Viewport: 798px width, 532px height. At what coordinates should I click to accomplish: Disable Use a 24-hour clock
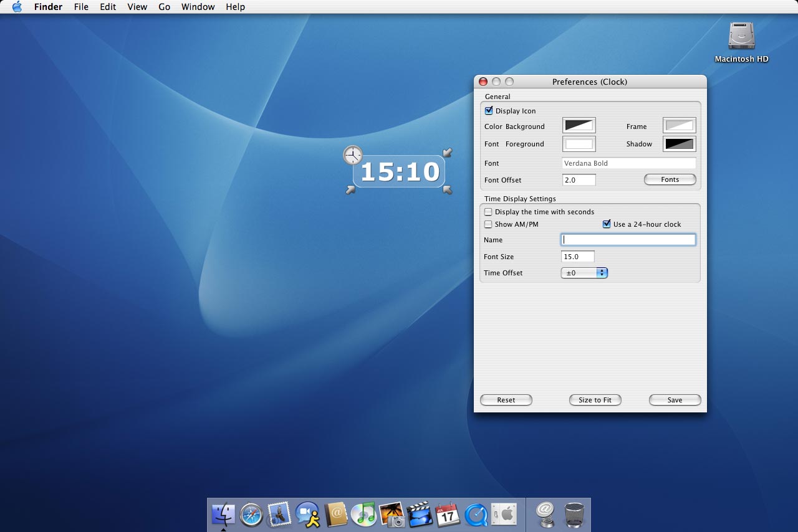pos(607,224)
